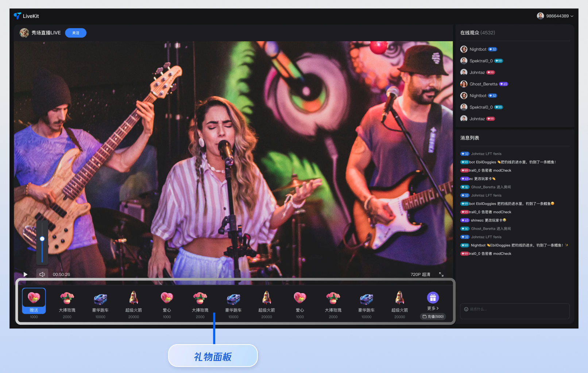This screenshot has height=373, width=588.
Task: Open the 986644389 account dropdown
Action: [x=555, y=16]
